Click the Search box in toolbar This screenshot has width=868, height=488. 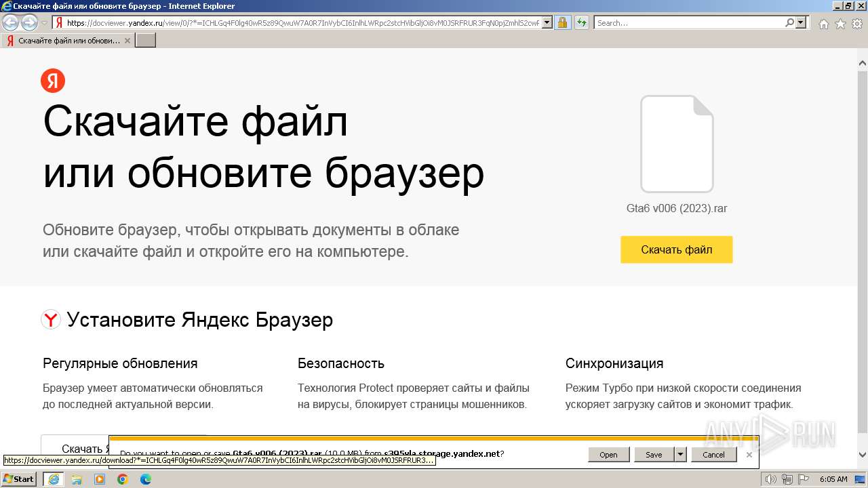pyautogui.click(x=689, y=22)
